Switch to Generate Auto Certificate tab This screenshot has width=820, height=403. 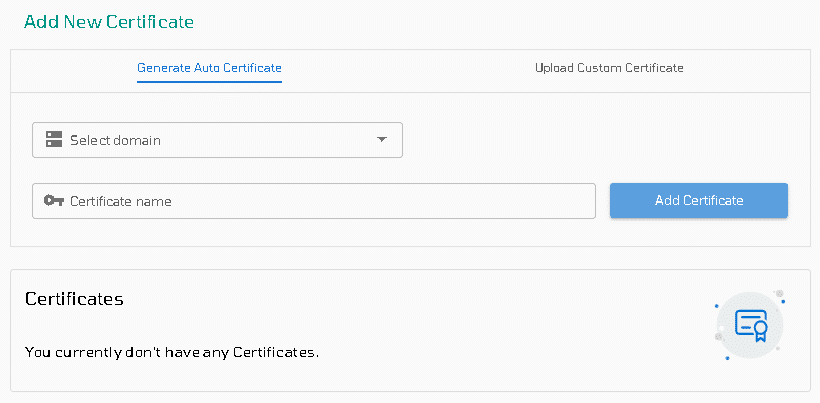[209, 68]
